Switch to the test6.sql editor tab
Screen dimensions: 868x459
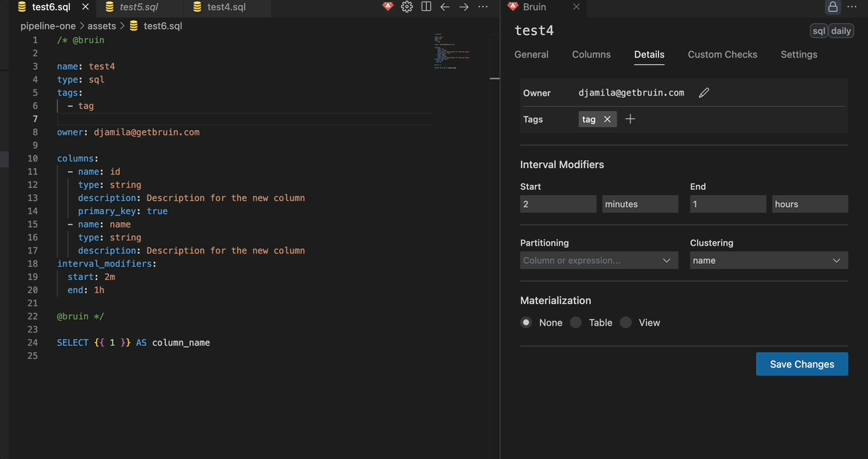pos(51,7)
